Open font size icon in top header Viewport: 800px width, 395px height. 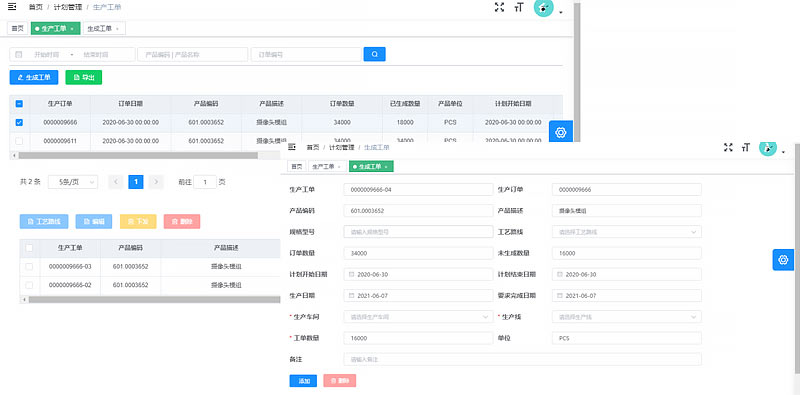coord(519,7)
